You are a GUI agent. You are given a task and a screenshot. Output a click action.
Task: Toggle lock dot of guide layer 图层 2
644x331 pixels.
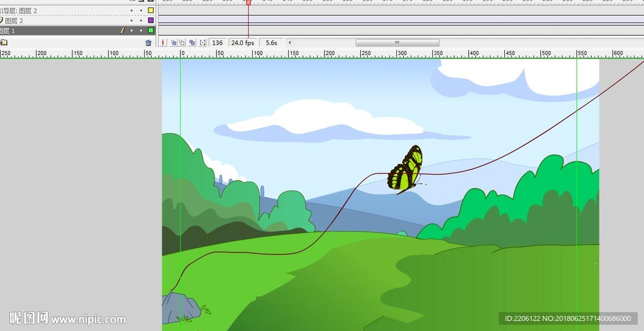(141, 11)
